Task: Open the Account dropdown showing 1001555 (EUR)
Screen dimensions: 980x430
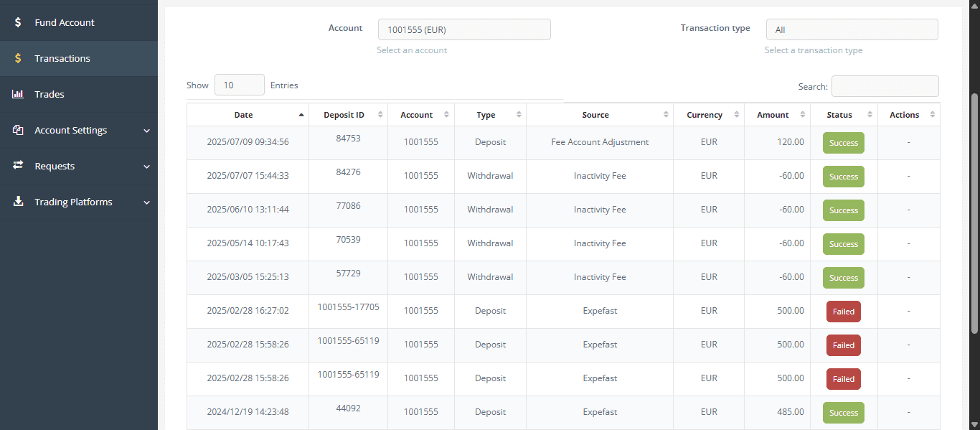Action: [x=464, y=29]
